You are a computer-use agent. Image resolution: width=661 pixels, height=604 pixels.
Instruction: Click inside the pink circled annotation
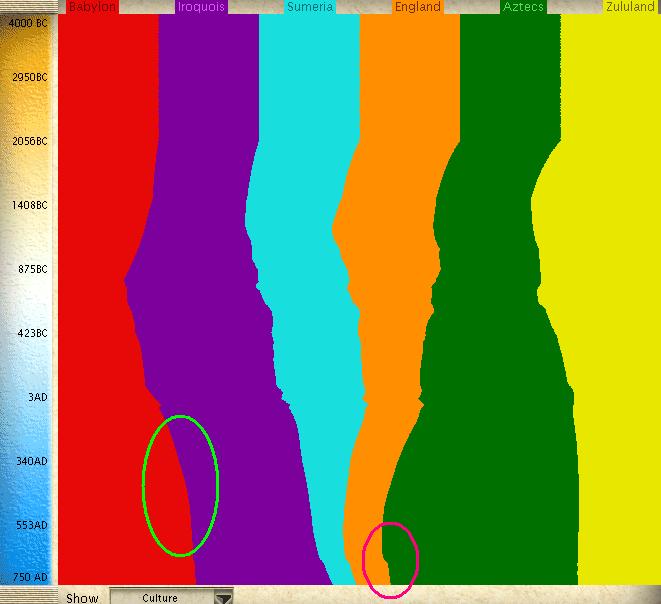tap(390, 560)
